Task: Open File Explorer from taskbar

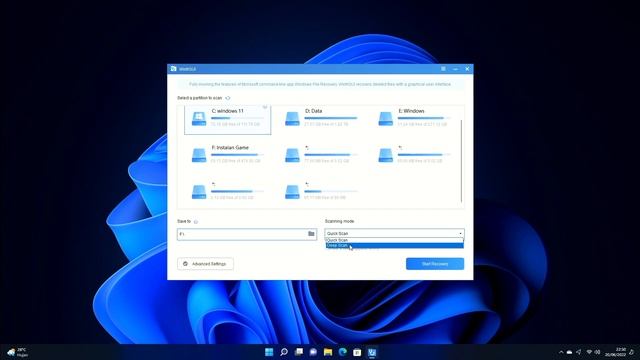Action: click(x=328, y=352)
